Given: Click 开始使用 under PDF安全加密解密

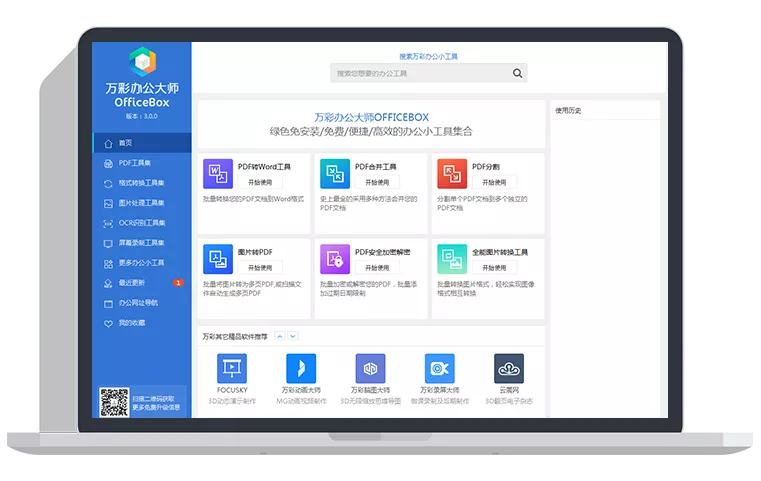Looking at the screenshot, I should point(377,267).
